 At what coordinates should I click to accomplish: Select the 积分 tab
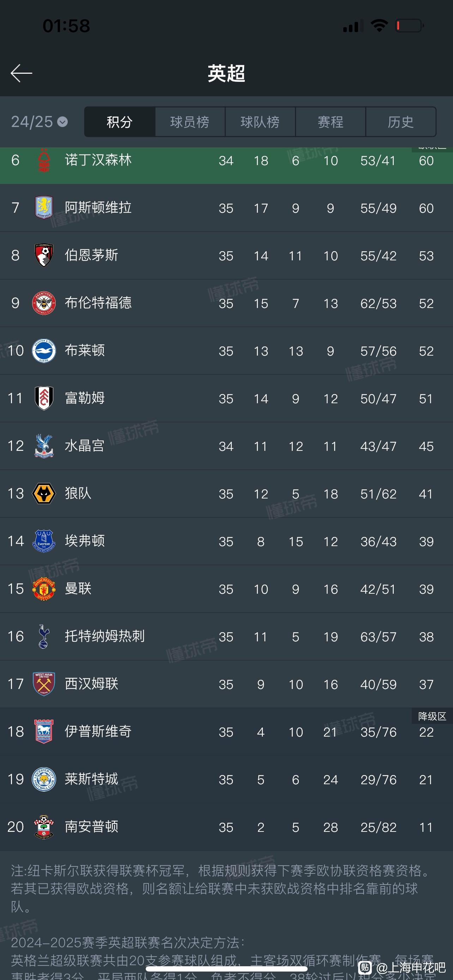click(x=120, y=122)
